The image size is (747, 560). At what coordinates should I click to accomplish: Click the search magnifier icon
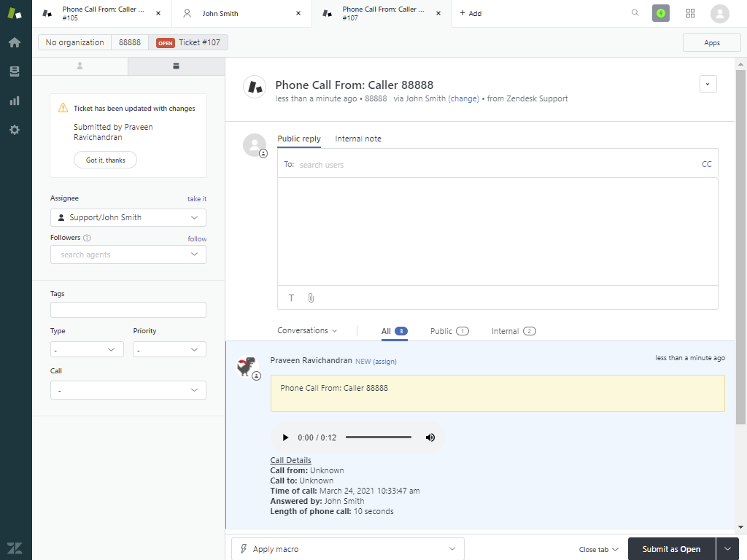(x=635, y=13)
